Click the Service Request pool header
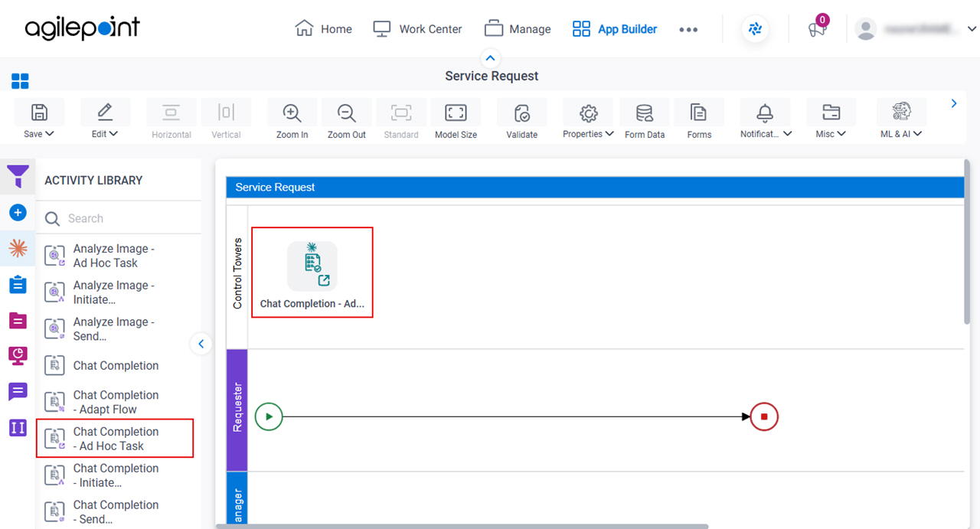This screenshot has width=980, height=529. coord(595,187)
